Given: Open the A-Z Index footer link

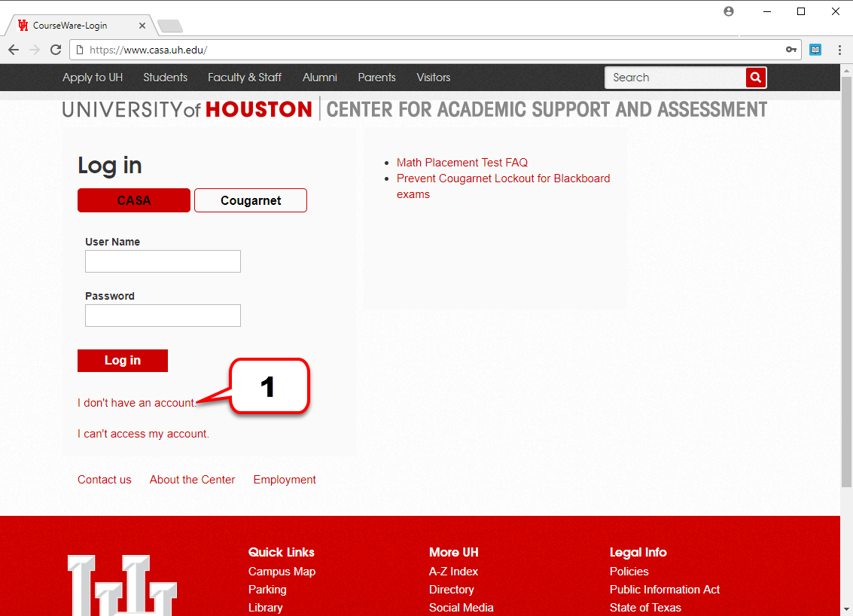Looking at the screenshot, I should (x=453, y=572).
